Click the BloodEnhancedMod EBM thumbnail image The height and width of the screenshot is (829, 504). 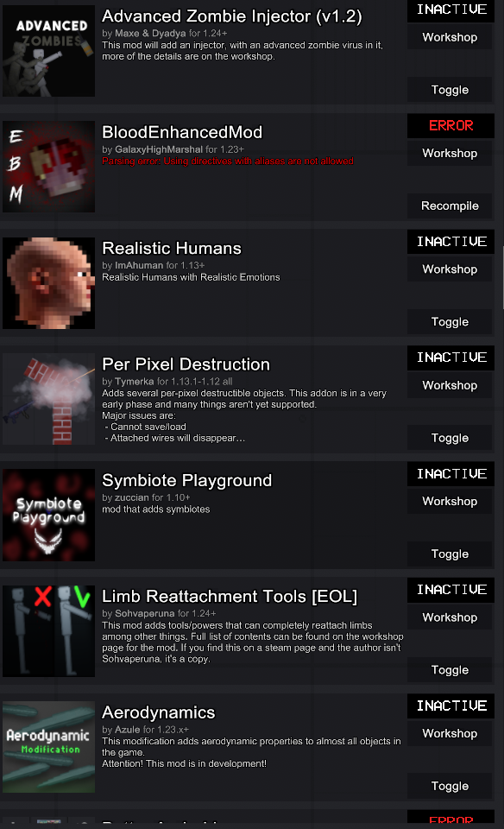48,167
